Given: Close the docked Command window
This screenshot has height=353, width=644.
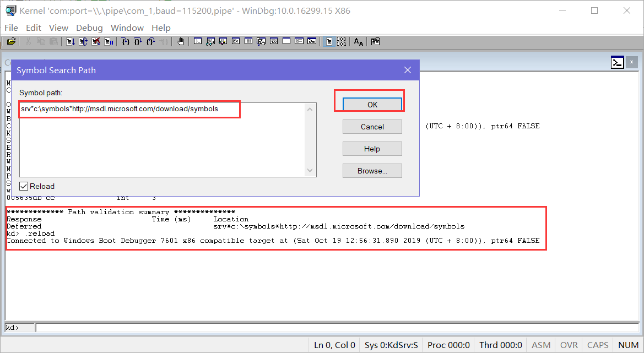Looking at the screenshot, I should [632, 62].
